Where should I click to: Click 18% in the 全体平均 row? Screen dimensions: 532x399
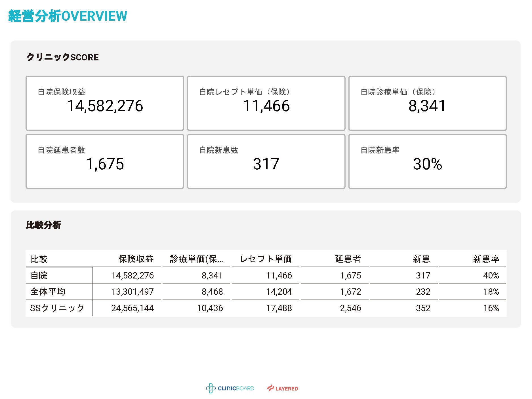(x=491, y=292)
